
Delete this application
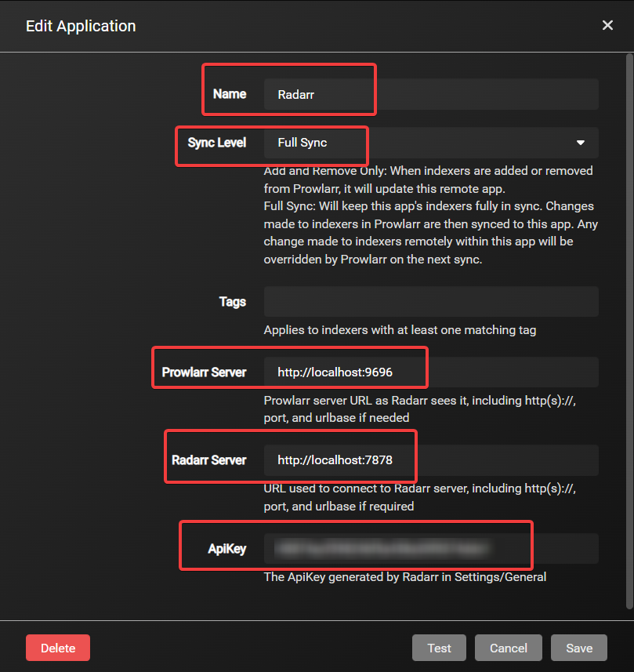58,648
